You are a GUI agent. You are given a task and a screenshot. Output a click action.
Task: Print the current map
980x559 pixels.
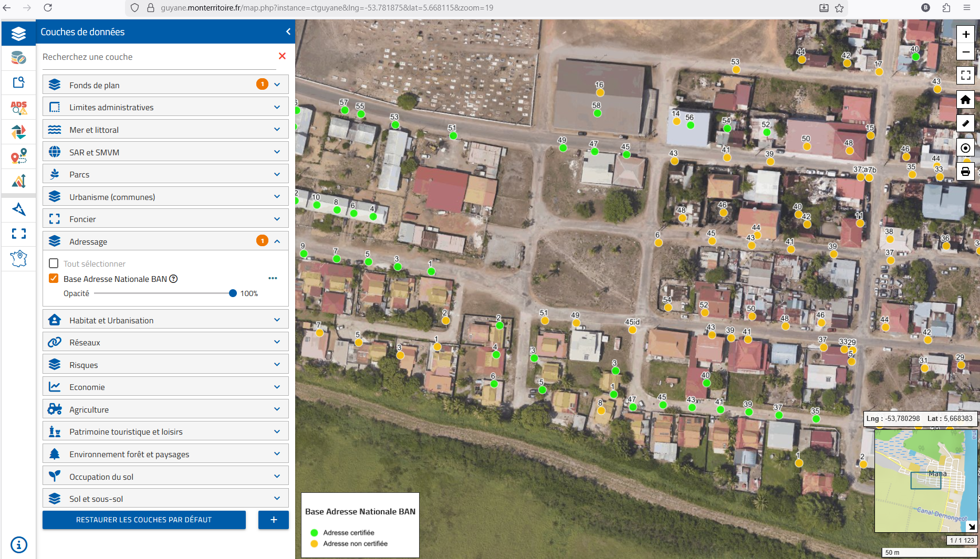pyautogui.click(x=965, y=172)
